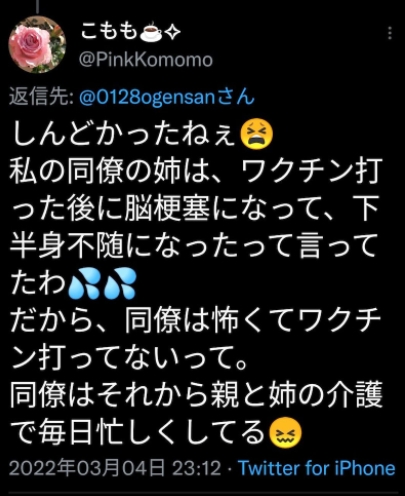Click the display name こもも
The height and width of the screenshot is (496, 405).
click(x=109, y=32)
